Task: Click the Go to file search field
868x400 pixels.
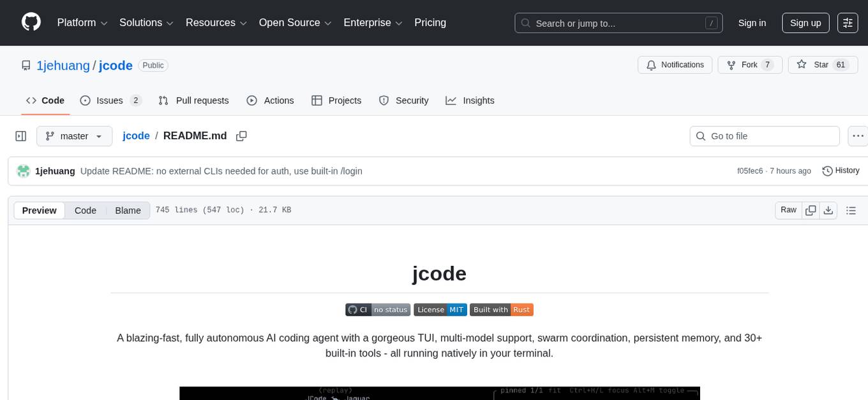Action: [764, 135]
